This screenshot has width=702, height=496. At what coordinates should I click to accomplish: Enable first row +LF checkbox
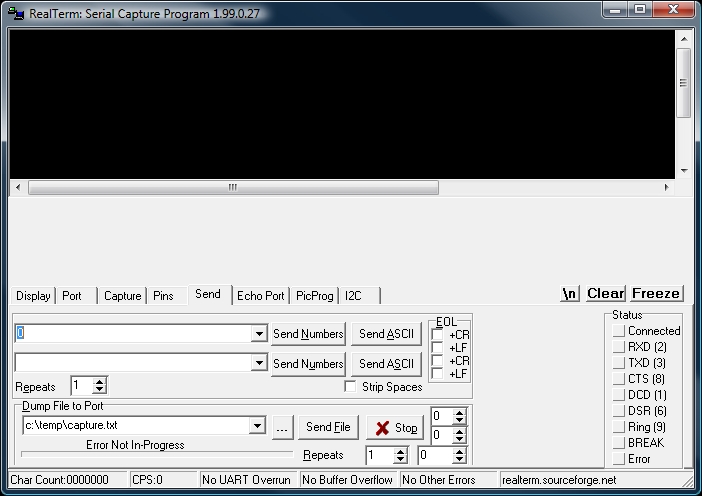coord(437,347)
